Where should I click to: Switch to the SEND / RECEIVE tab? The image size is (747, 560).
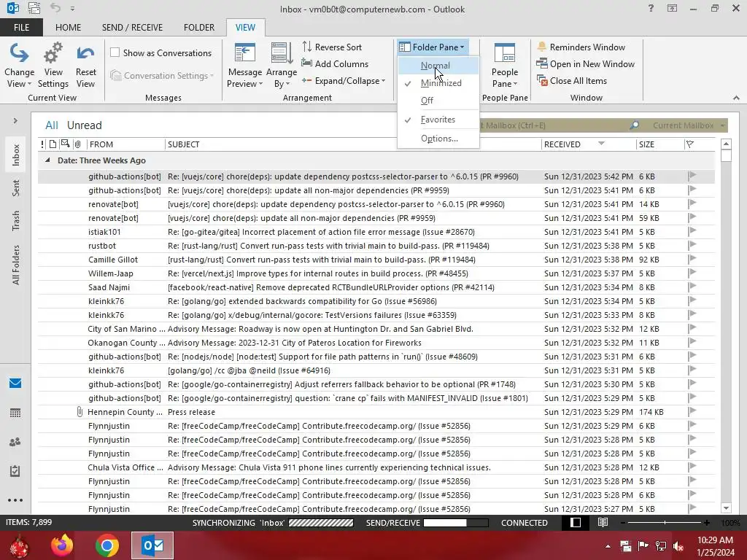(132, 28)
